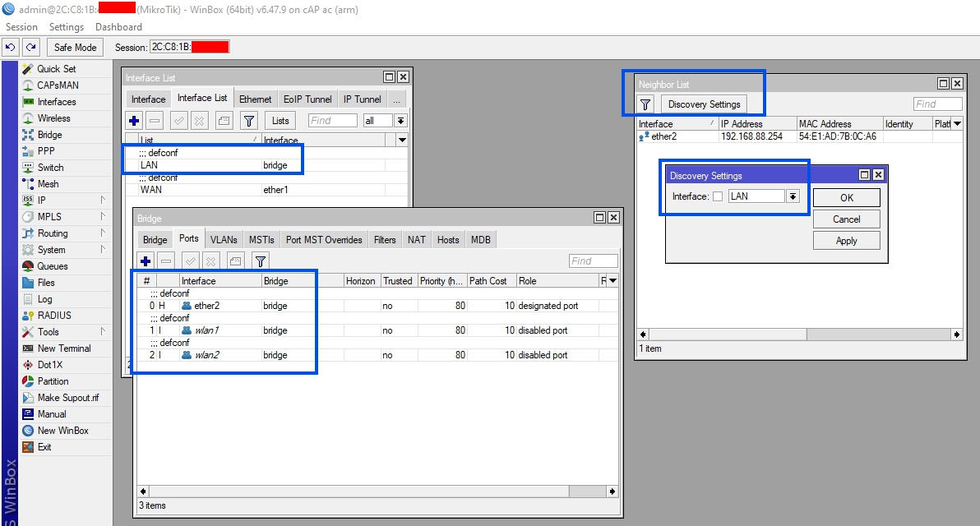Open CAPsMAN in the sidebar
This screenshot has width=980, height=526.
pyautogui.click(x=58, y=85)
